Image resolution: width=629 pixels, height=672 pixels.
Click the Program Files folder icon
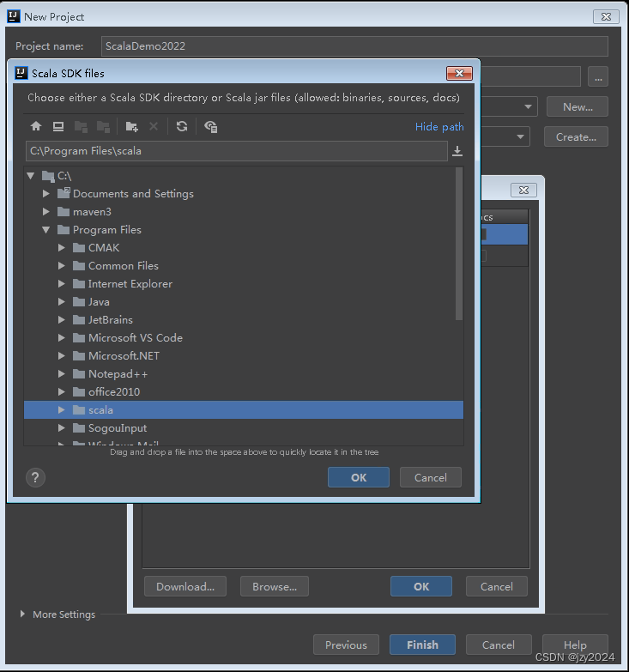64,230
